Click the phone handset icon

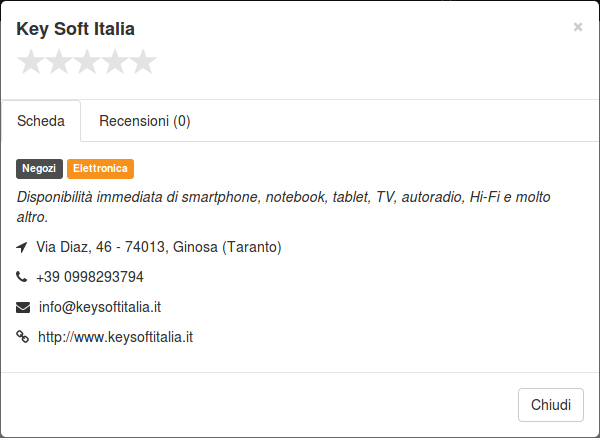[21, 276]
